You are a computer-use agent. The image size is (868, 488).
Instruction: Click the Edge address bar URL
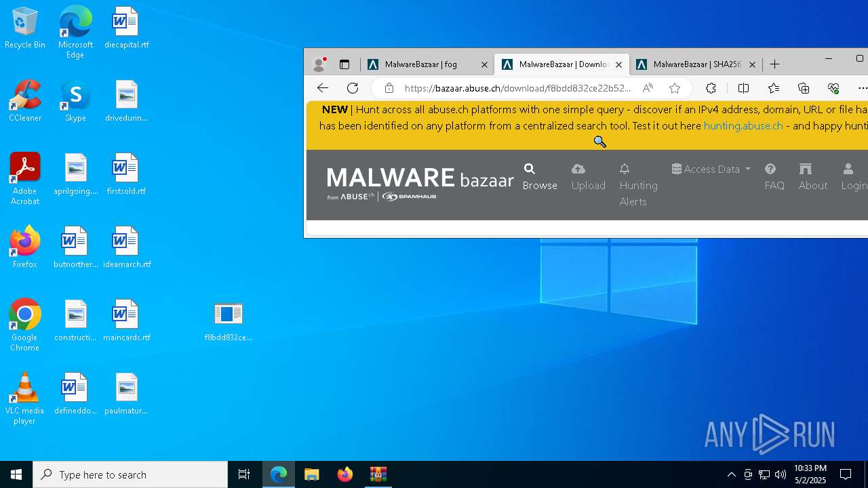coord(517,88)
